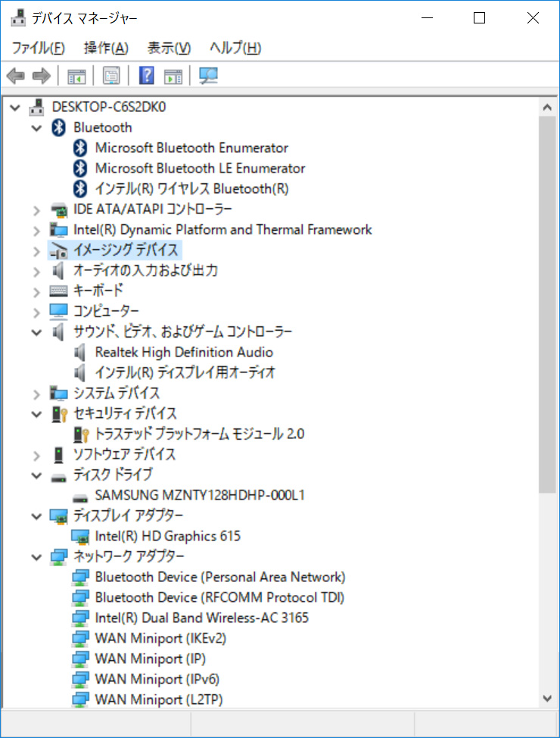Click the SAMSUNG disk drive icon
The width and height of the screenshot is (560, 738).
click(80, 498)
